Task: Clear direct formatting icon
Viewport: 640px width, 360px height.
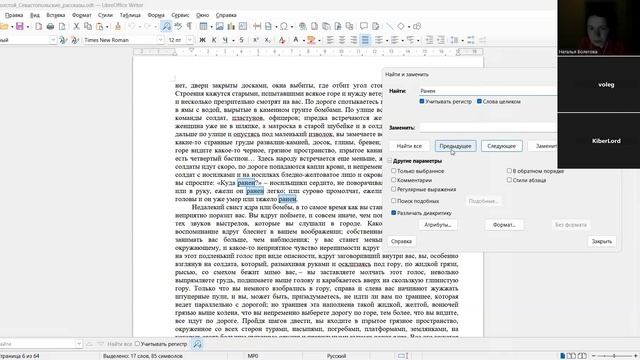Action: [x=282, y=40]
